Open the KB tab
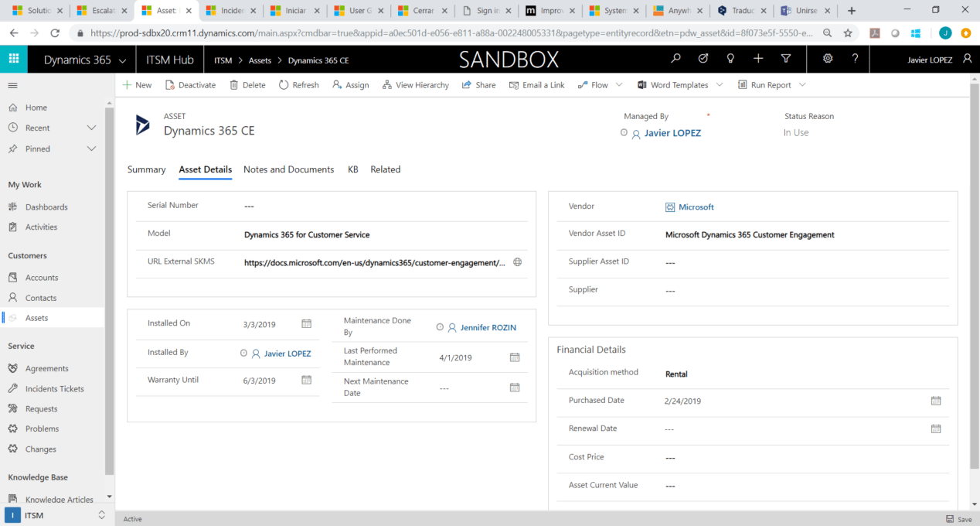Image resolution: width=980 pixels, height=526 pixels. (353, 169)
